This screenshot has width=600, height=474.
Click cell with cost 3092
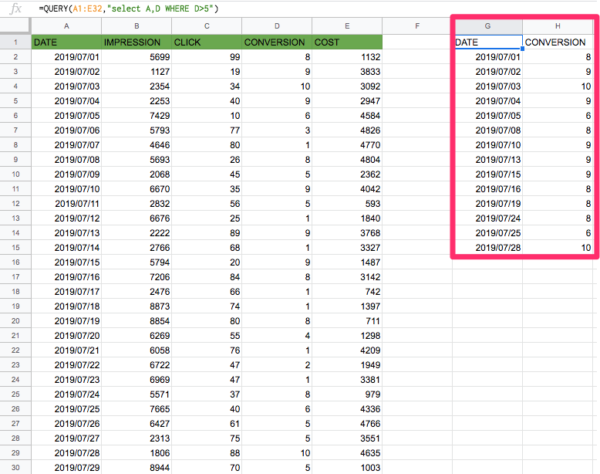(347, 86)
